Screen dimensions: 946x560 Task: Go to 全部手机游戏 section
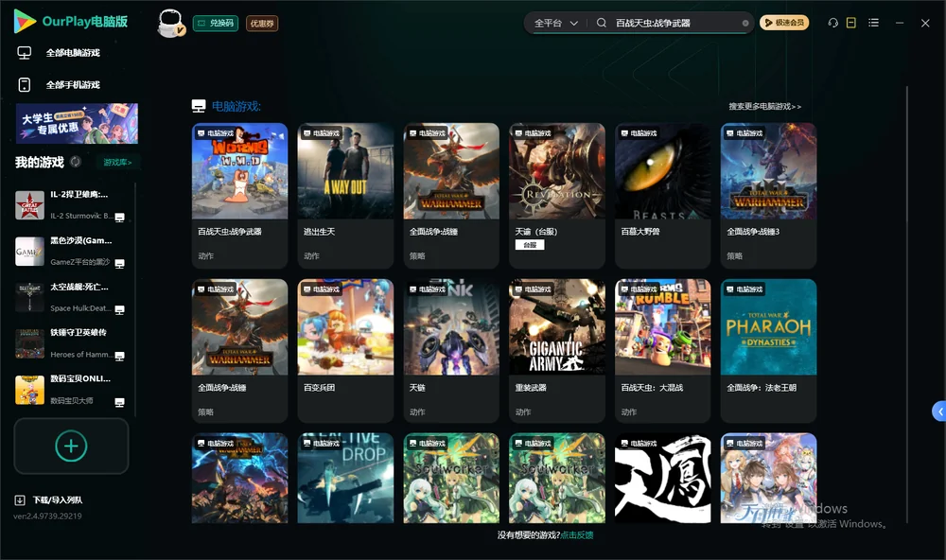click(x=59, y=85)
